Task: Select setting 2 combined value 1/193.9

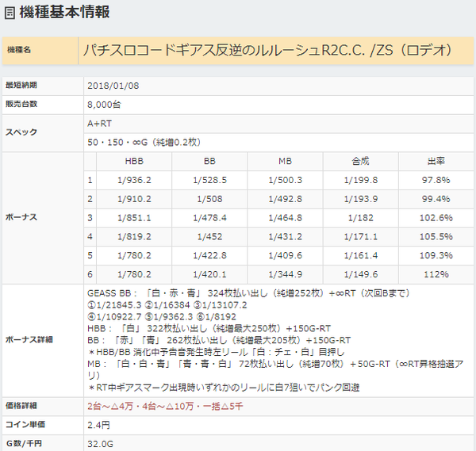Action: tap(361, 199)
